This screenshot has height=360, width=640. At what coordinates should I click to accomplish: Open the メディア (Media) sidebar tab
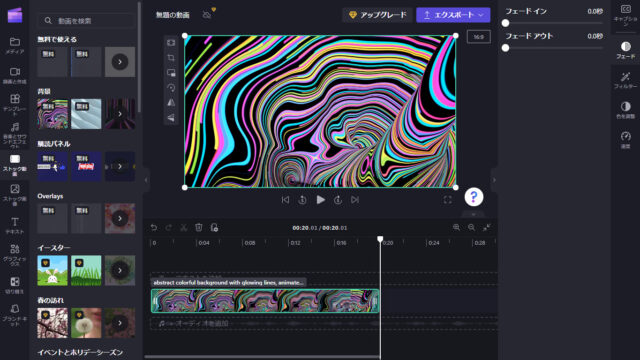[15, 45]
